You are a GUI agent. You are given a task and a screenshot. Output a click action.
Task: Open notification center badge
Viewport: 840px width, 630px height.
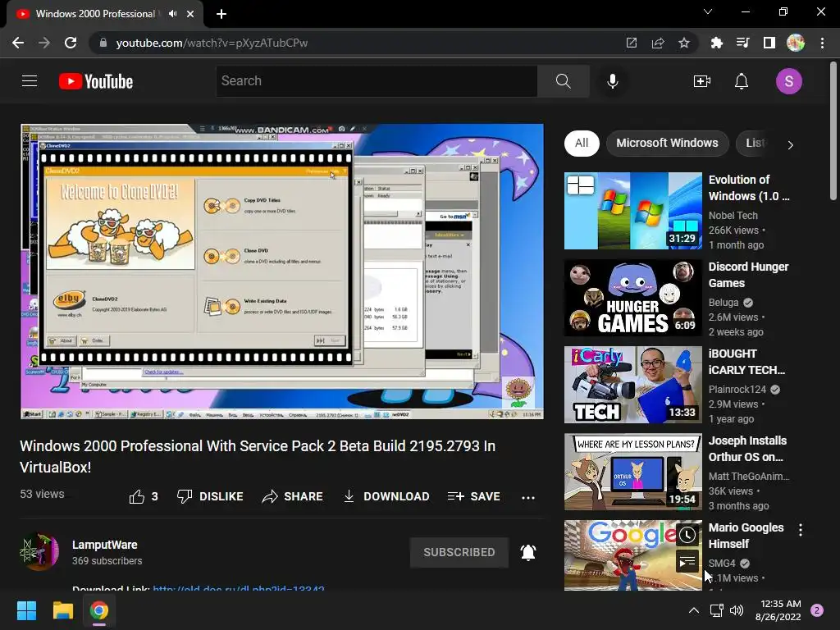click(x=817, y=610)
